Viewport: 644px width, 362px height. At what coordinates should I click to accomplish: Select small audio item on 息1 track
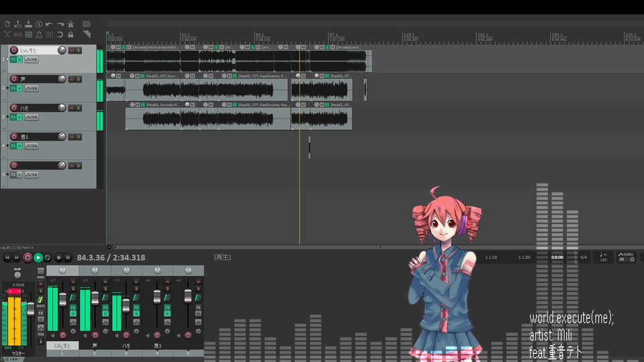pos(309,147)
